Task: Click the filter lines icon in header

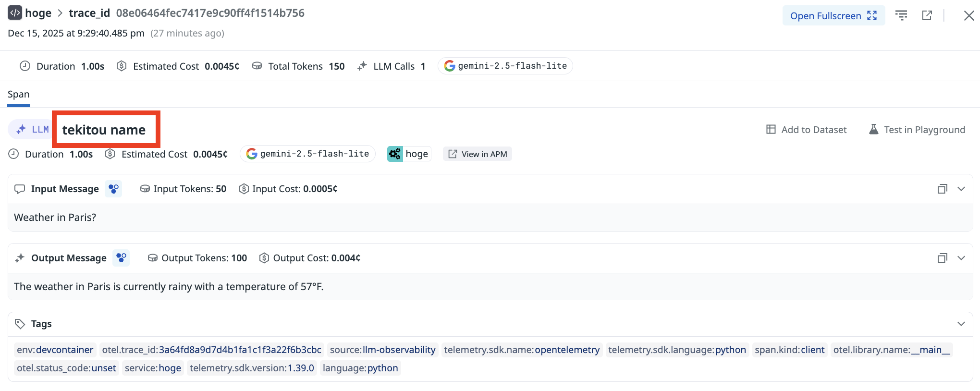Action: pyautogui.click(x=901, y=15)
